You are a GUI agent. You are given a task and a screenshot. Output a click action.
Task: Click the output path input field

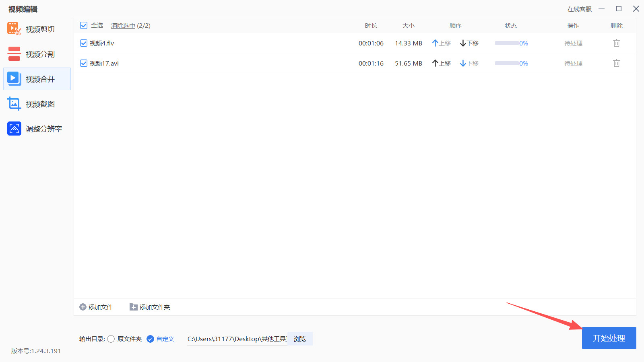[237, 339]
